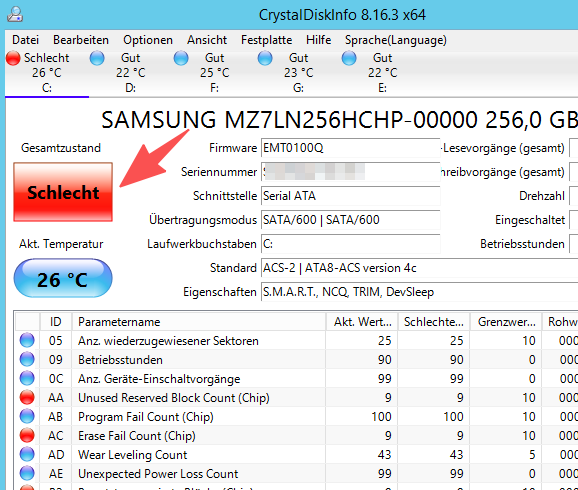Select row Anz. Geräte-Einschaltvorgänge
The height and width of the screenshot is (490, 578).
coord(296,379)
